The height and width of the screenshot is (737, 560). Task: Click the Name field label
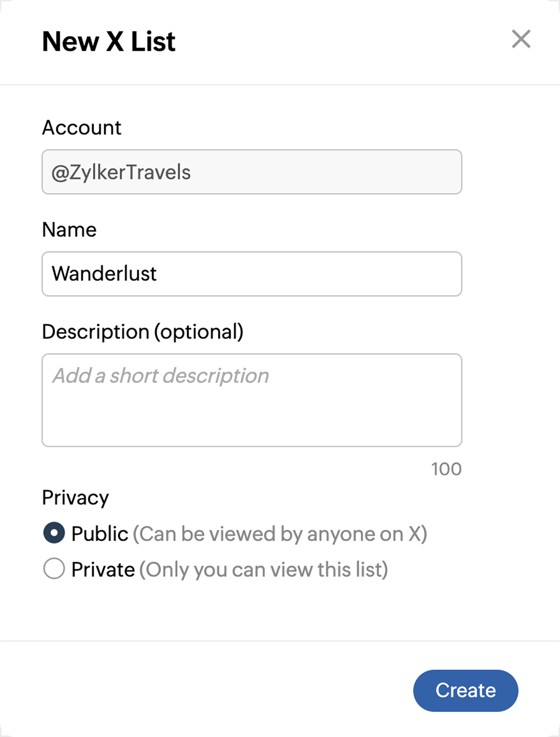point(69,230)
